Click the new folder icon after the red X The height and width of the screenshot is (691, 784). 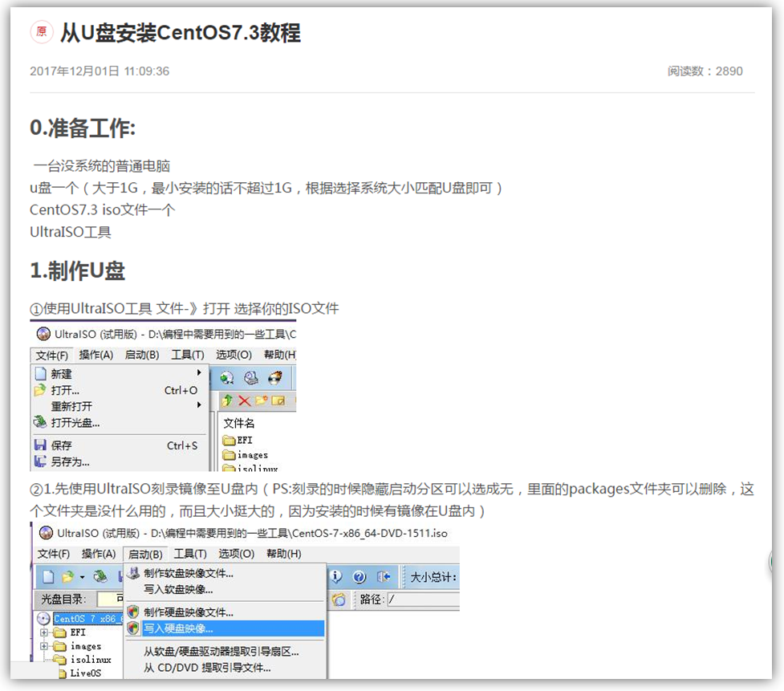pyautogui.click(x=261, y=400)
